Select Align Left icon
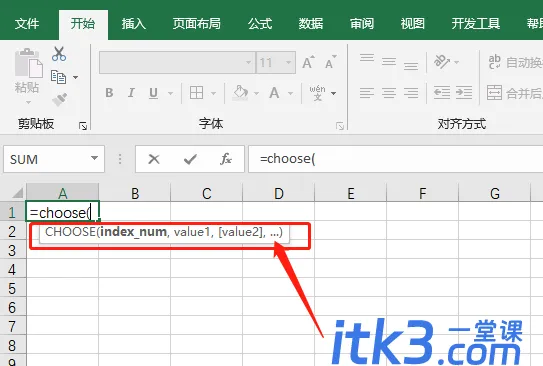This screenshot has height=366, width=543. 367,93
